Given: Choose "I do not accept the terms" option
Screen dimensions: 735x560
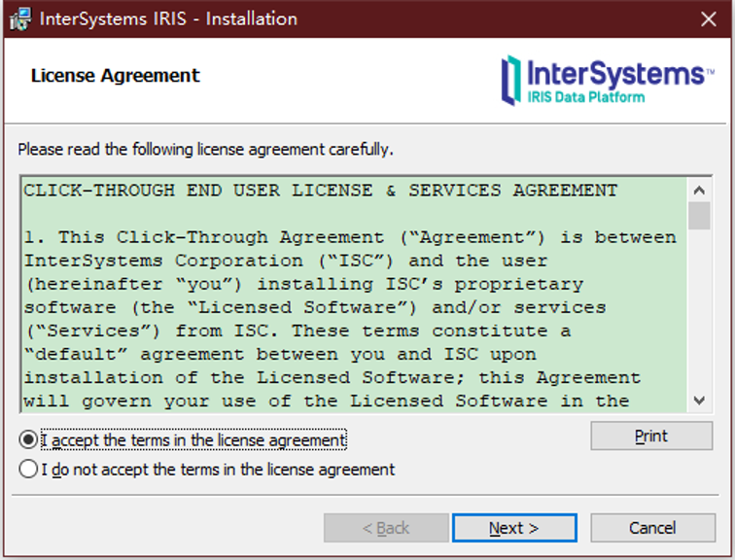Looking at the screenshot, I should coord(28,470).
